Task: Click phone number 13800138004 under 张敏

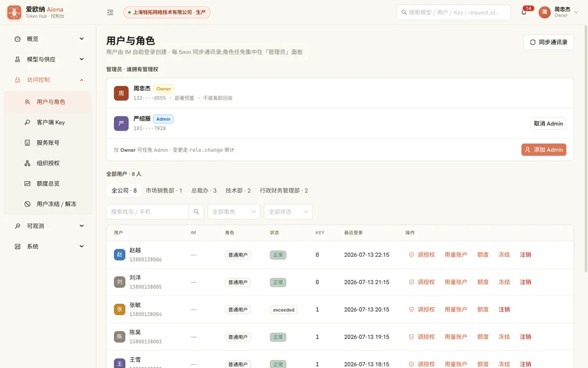Action: click(x=145, y=315)
